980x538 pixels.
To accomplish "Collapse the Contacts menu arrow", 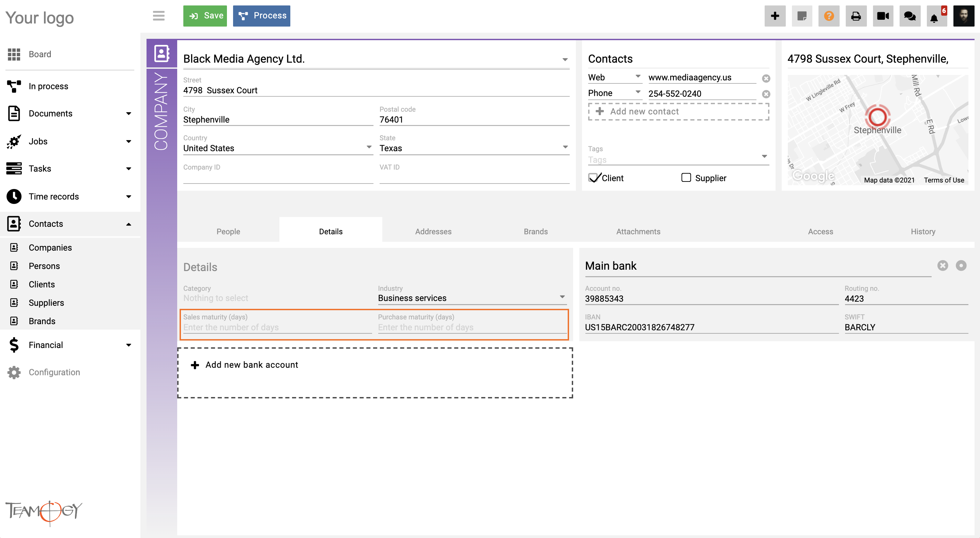I will 128,224.
